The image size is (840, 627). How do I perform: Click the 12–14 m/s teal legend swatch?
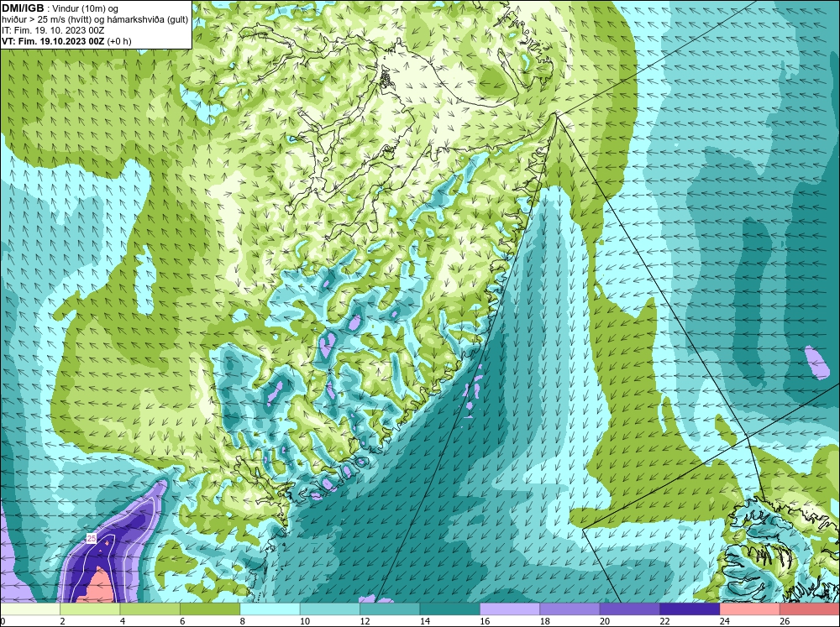(x=390, y=609)
